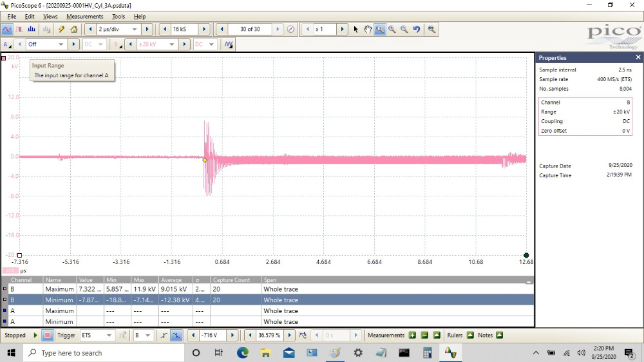Open the home start page icon
This screenshot has height=362, width=644.
click(x=74, y=29)
